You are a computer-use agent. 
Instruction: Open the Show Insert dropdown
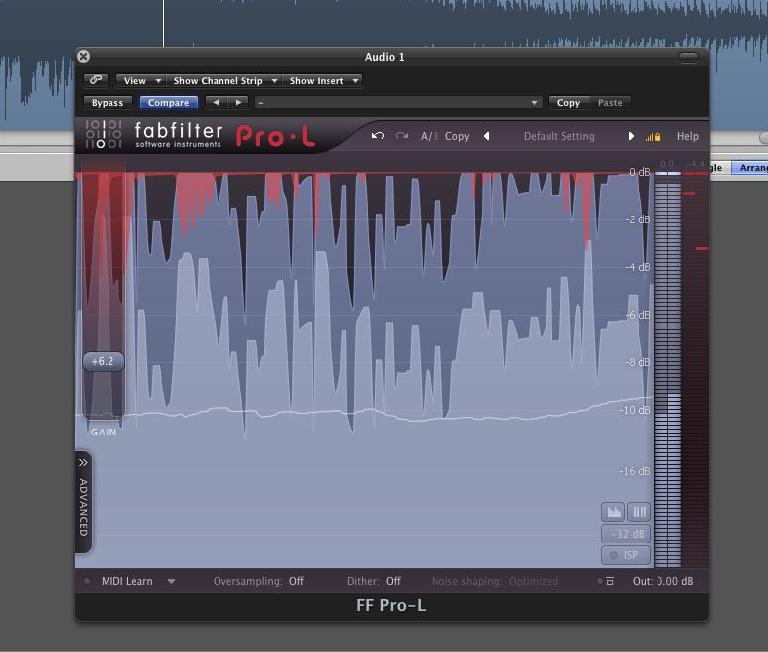point(322,80)
